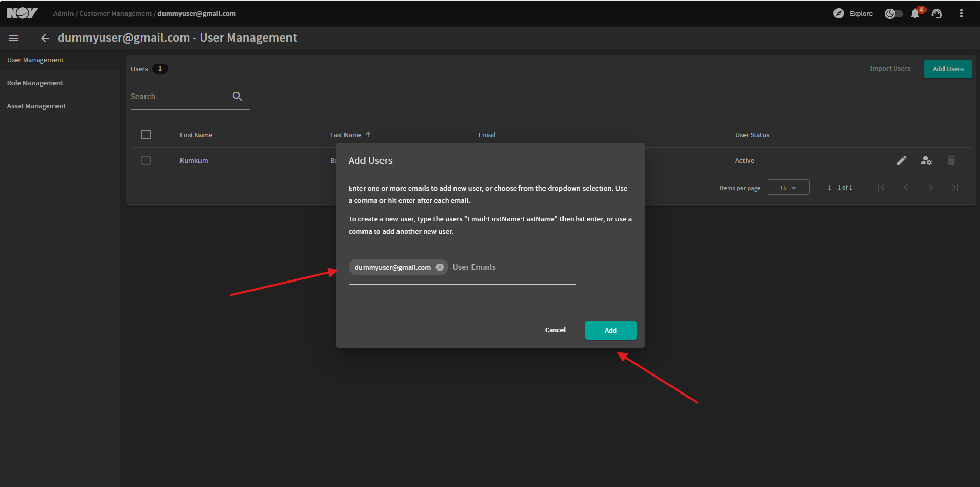Cancel the Add Users dialog
This screenshot has height=487, width=980.
pyautogui.click(x=555, y=330)
